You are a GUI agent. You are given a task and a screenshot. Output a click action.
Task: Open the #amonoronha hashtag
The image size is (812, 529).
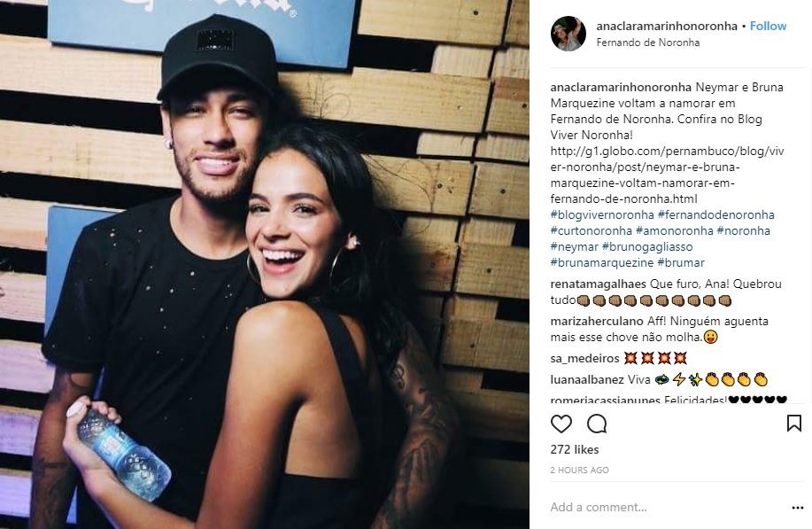coord(674,231)
